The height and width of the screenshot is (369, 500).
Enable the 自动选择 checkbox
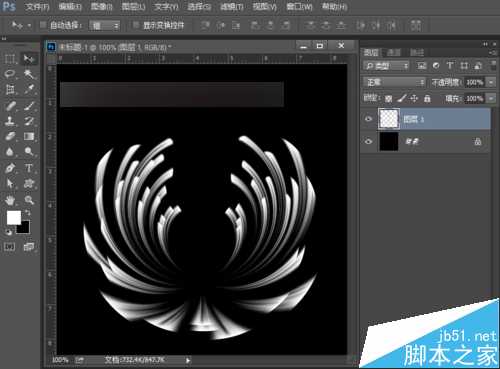point(43,25)
